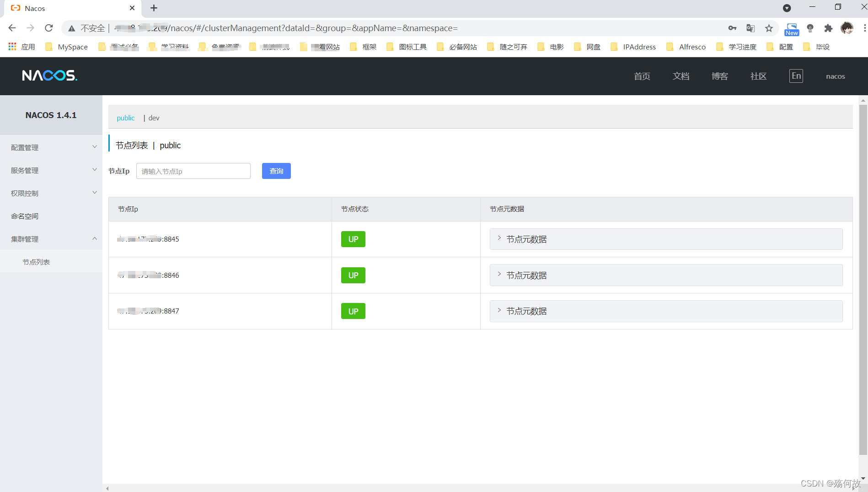This screenshot has height=492, width=868.
Task: Click the browser forward arrow
Action: pyautogui.click(x=31, y=28)
